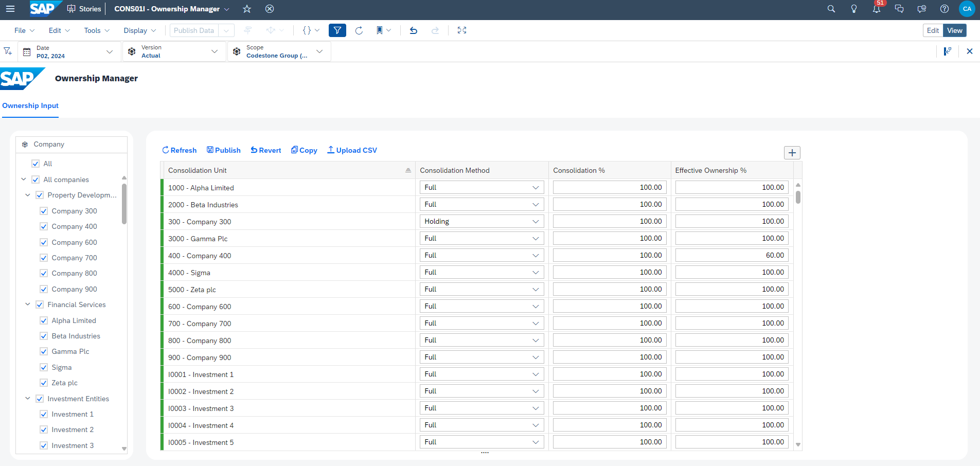Toggle the All checkbox
Image resolution: width=980 pixels, height=466 pixels.
(x=35, y=164)
